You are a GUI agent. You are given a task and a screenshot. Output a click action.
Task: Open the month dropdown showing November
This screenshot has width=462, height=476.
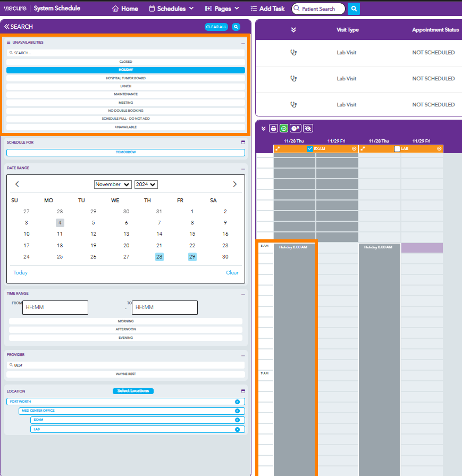pyautogui.click(x=113, y=184)
